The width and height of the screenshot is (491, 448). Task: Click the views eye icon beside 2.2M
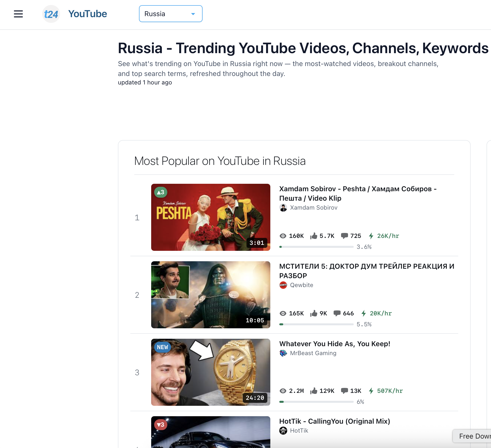[283, 391]
